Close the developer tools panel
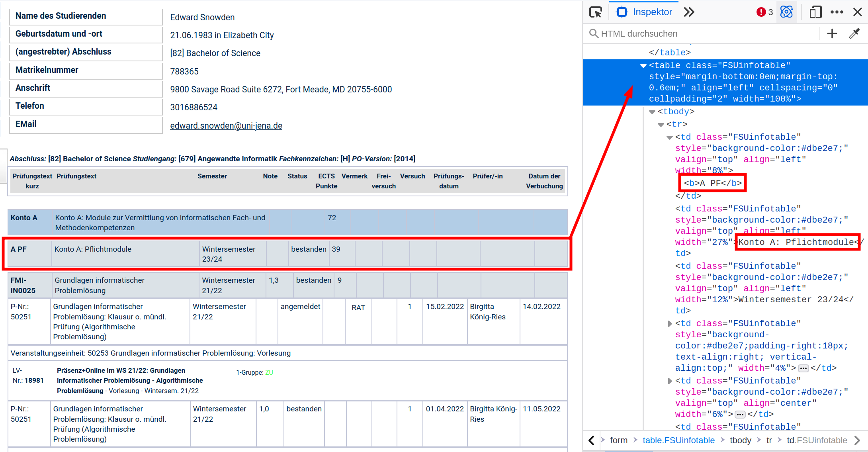Viewport: 868px width, 452px height. [x=858, y=12]
